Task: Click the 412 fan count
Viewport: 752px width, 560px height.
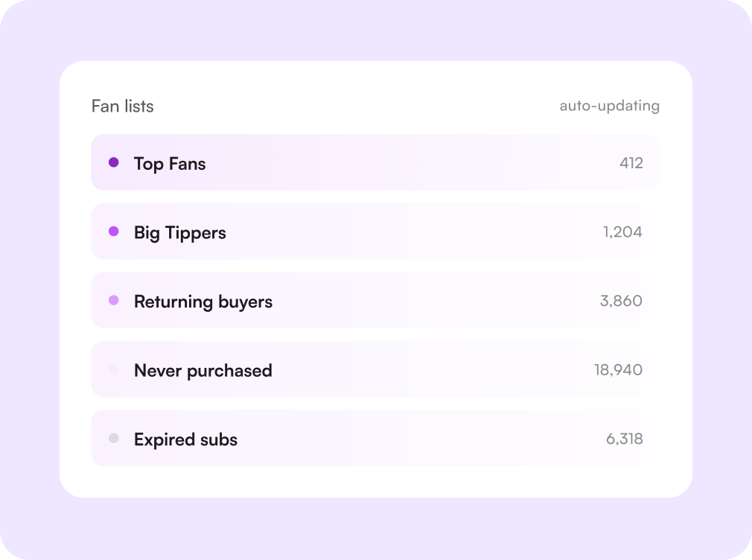Action: (631, 163)
